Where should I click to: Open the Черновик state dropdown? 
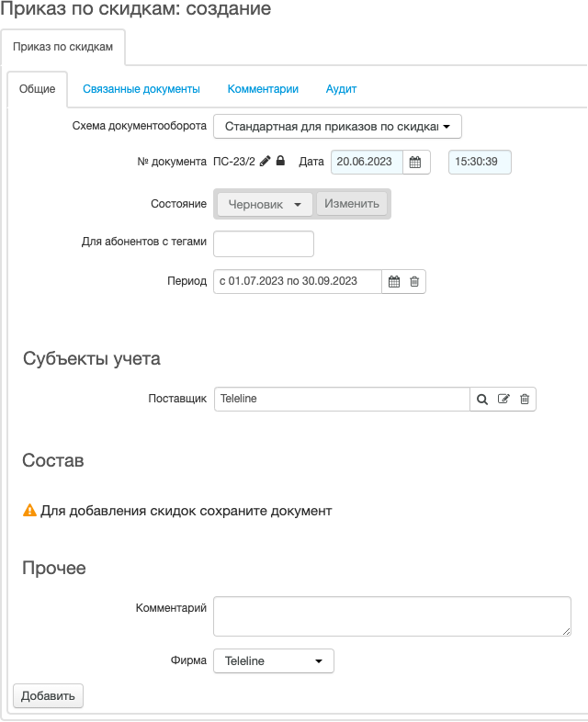tap(265, 204)
